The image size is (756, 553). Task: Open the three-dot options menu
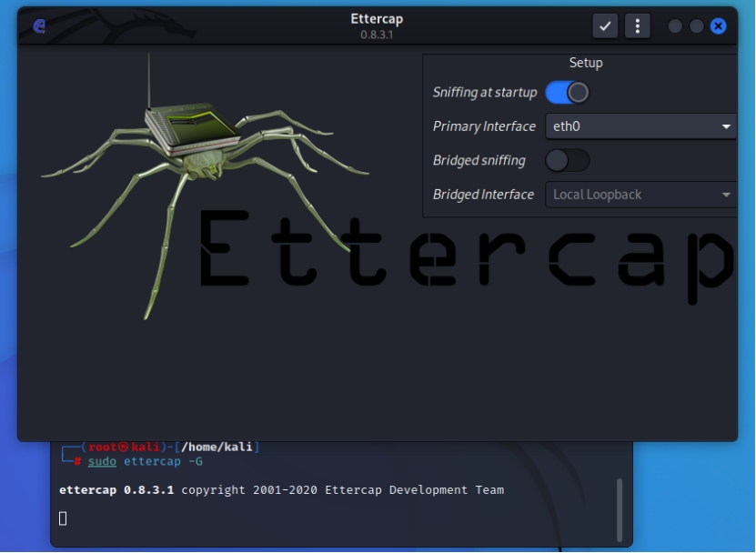click(x=638, y=25)
